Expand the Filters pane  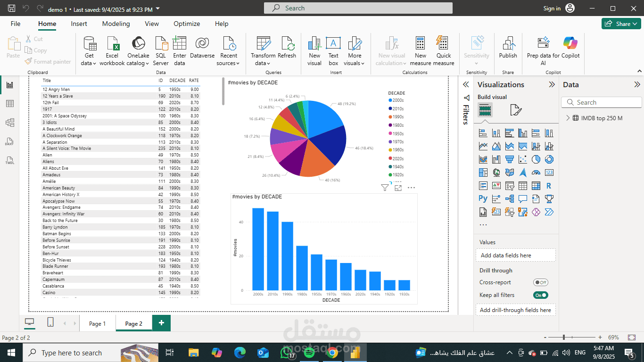(x=466, y=85)
